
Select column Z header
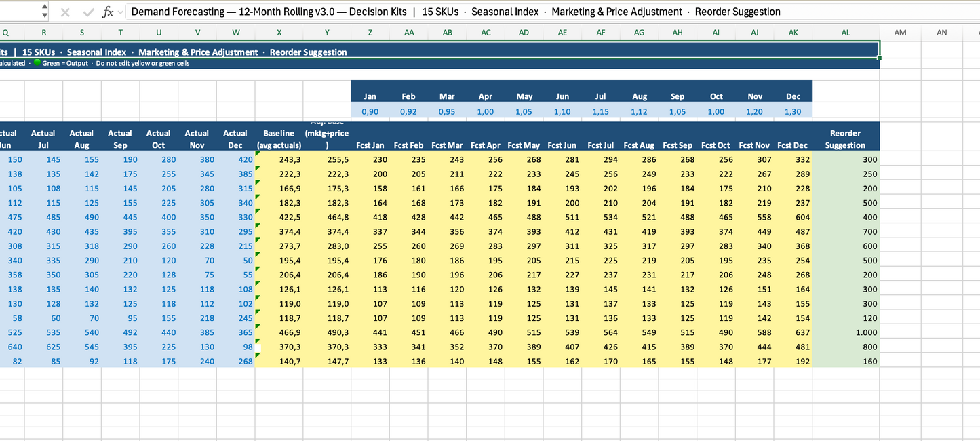click(x=370, y=33)
